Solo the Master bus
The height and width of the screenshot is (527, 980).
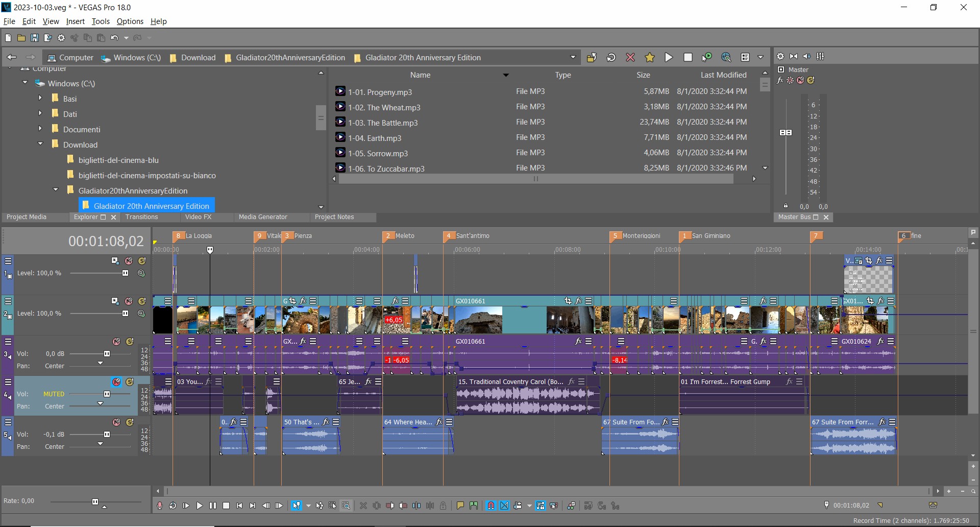(811, 80)
